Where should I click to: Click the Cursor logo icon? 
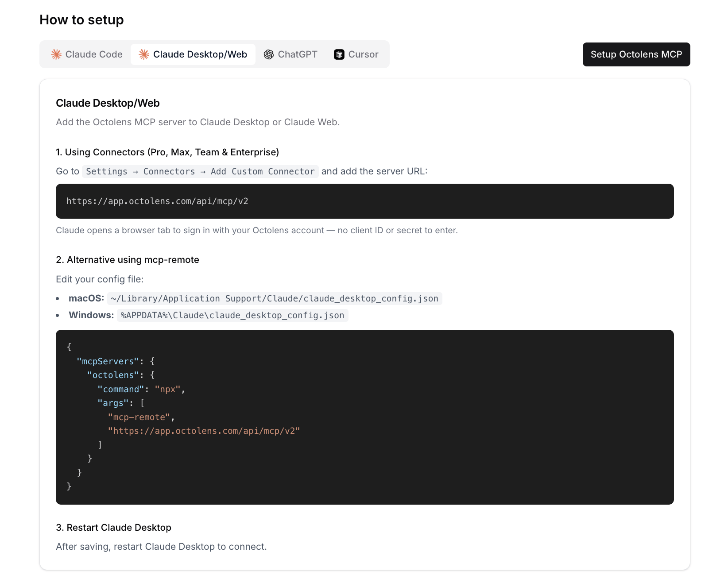click(x=339, y=54)
